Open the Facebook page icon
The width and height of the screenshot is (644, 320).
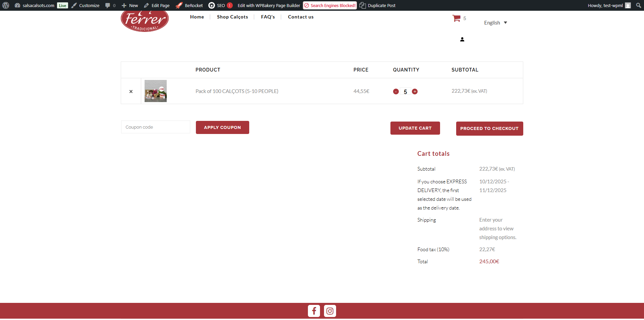coord(314,311)
